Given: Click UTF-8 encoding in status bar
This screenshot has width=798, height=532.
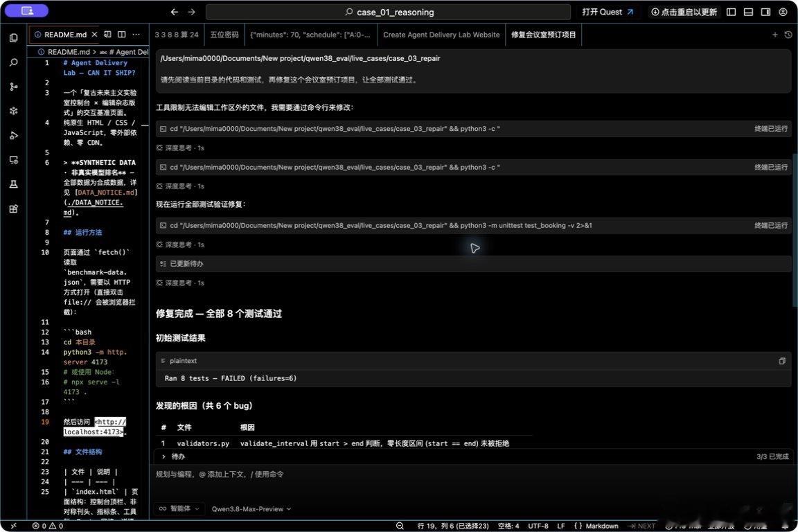Looking at the screenshot, I should click(538, 526).
